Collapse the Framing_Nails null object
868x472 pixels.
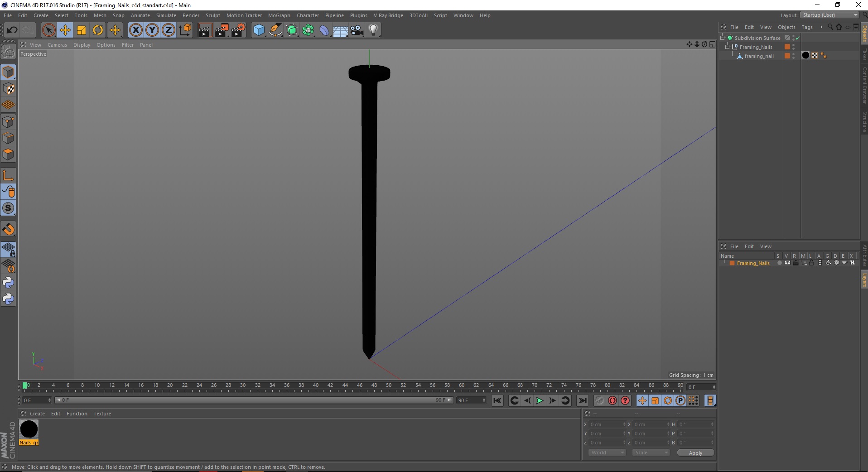point(727,47)
